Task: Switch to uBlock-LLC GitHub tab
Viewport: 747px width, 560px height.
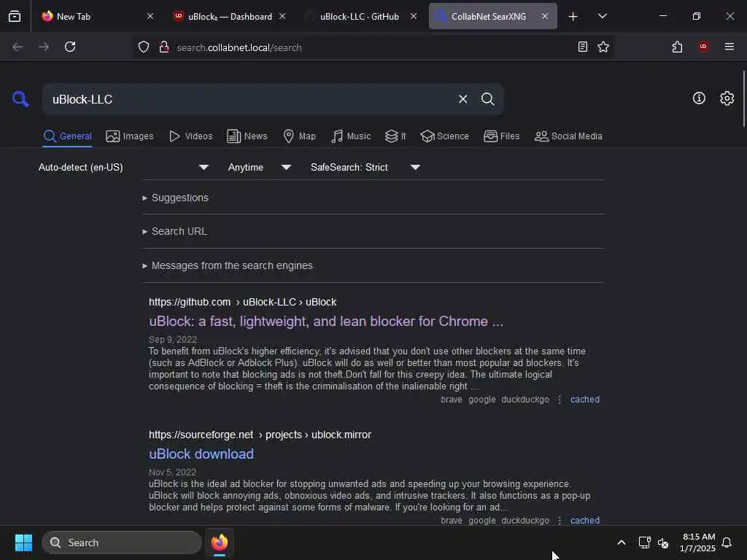Action: click(360, 16)
